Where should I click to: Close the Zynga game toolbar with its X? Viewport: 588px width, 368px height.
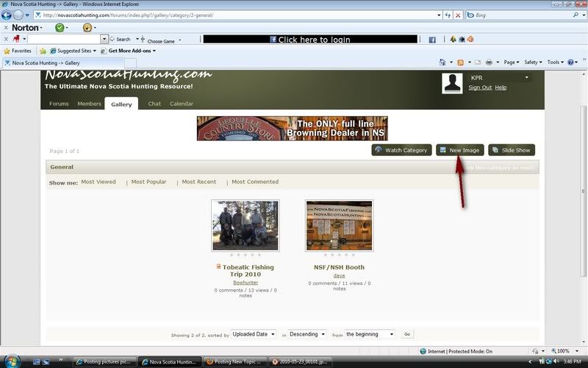pyautogui.click(x=6, y=39)
